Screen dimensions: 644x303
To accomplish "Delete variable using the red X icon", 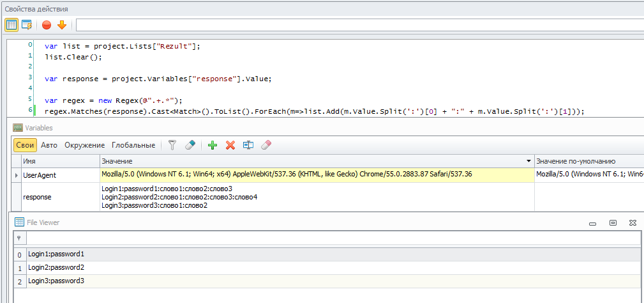I will (230, 145).
